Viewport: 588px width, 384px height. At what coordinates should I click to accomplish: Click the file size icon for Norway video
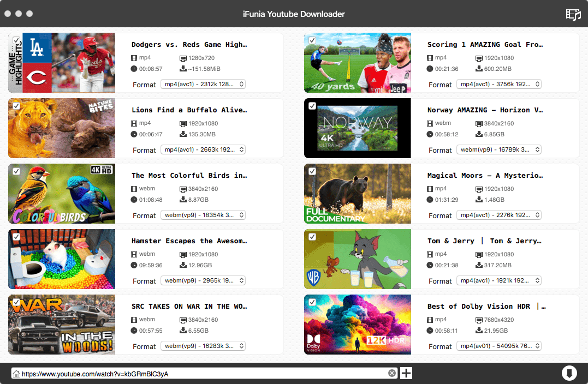pos(479,134)
